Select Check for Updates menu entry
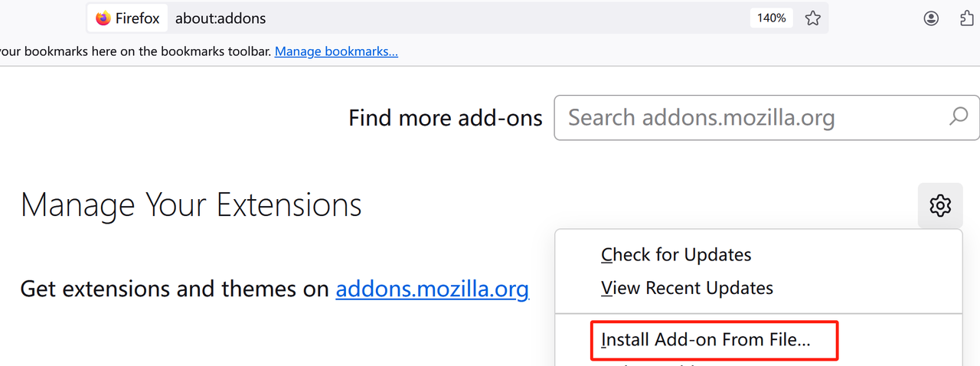 [676, 255]
